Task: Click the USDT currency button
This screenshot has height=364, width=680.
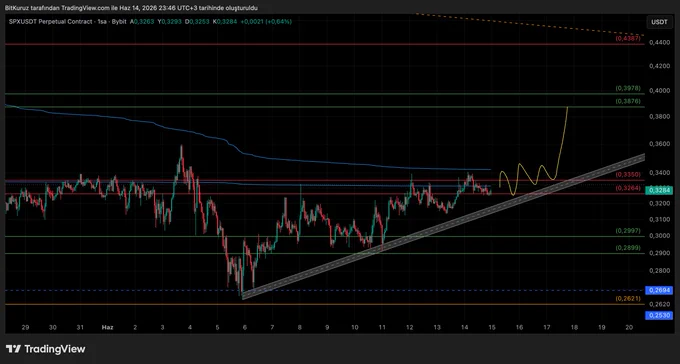Action: point(659,22)
